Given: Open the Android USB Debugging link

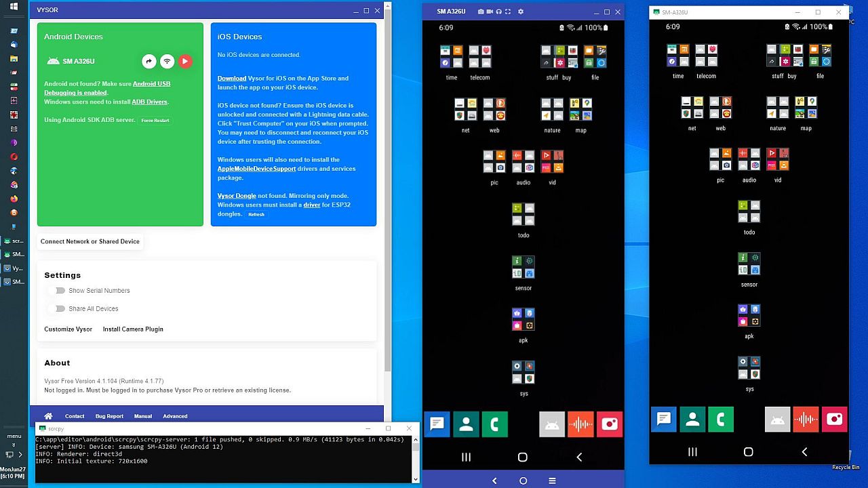Looking at the screenshot, I should point(107,88).
